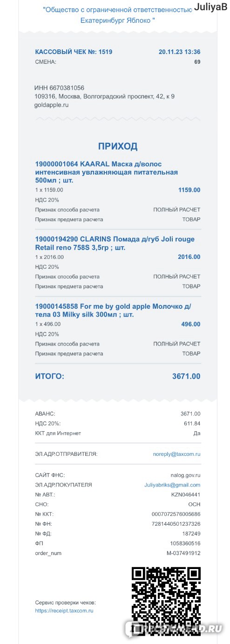The image size is (230, 644).
Task: Click the goldapple.ru website text
Action: pyautogui.click(x=52, y=105)
